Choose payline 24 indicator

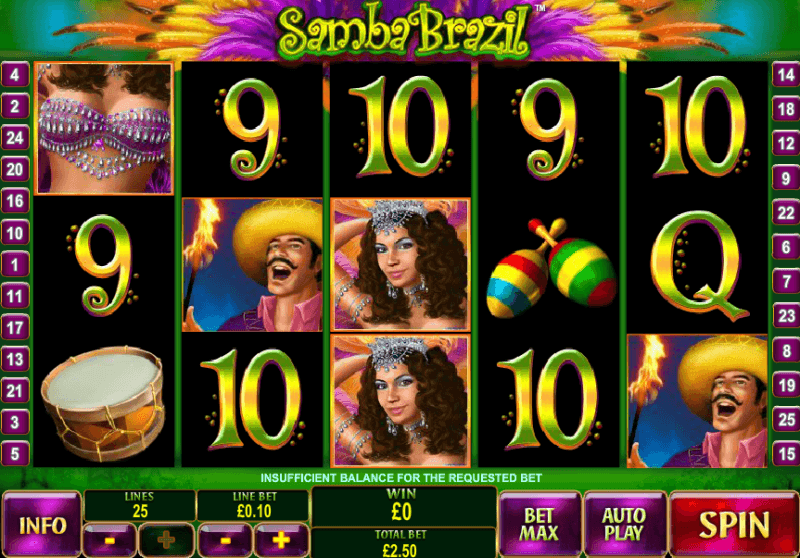click(x=15, y=138)
